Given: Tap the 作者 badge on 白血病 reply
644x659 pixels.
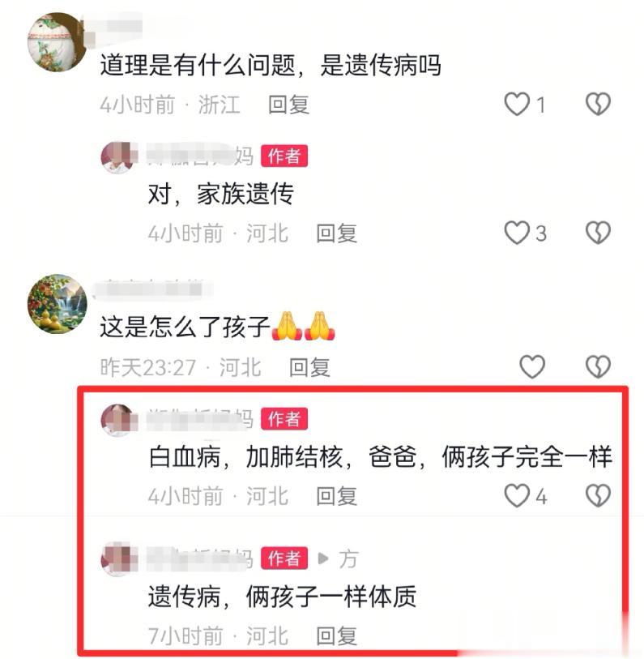Looking at the screenshot, I should [x=284, y=418].
